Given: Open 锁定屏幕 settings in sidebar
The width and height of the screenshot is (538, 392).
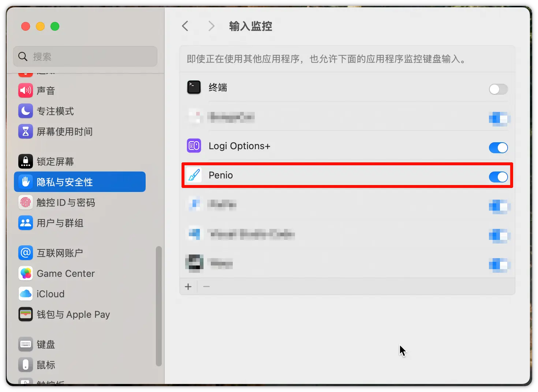Looking at the screenshot, I should click(55, 161).
